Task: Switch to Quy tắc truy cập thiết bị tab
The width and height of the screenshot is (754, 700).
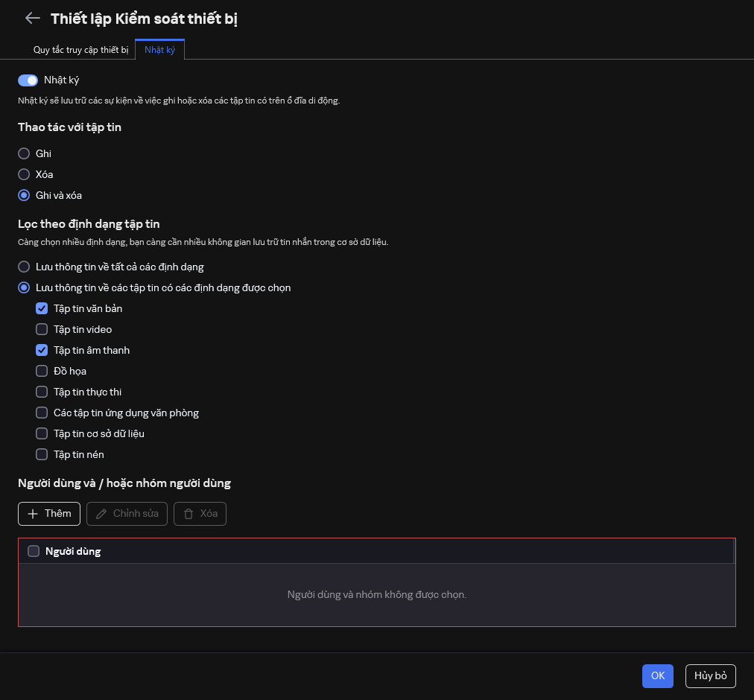Action: (x=80, y=50)
